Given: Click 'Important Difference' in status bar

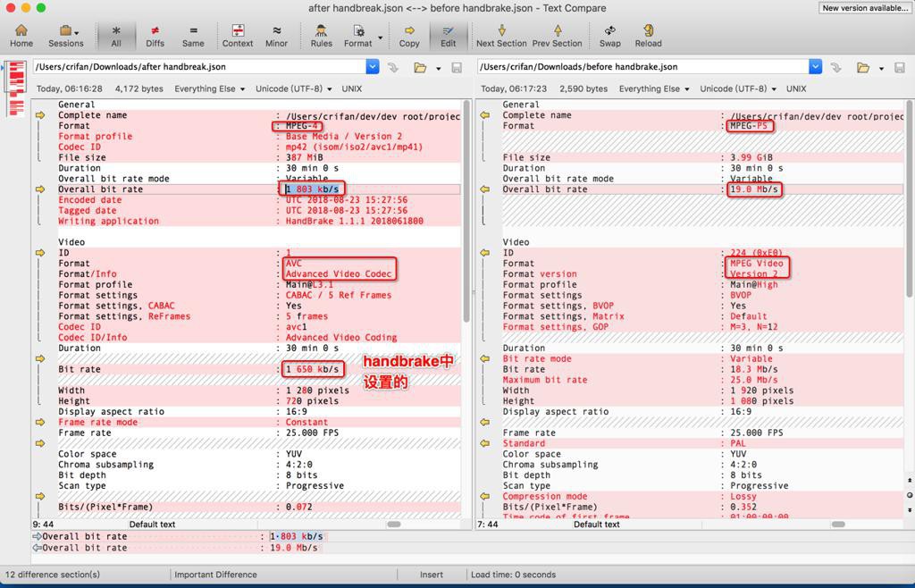Looking at the screenshot, I should click(x=215, y=575).
